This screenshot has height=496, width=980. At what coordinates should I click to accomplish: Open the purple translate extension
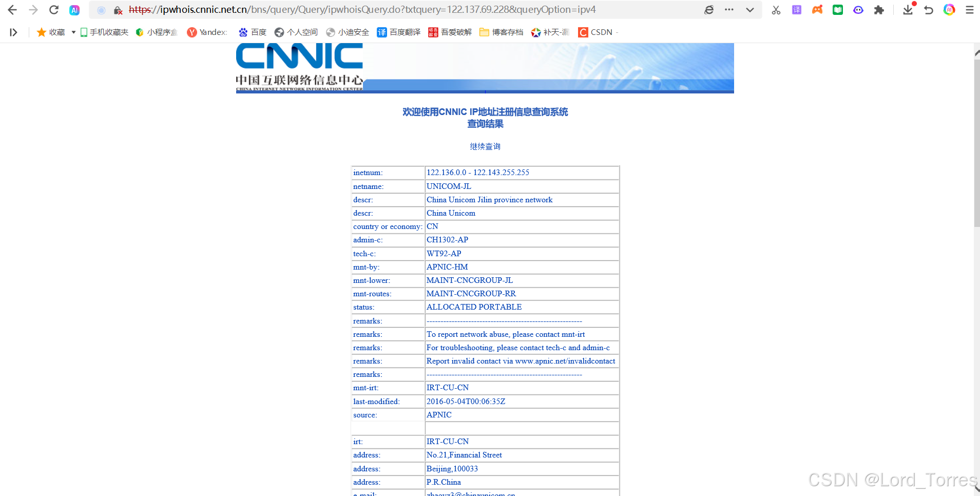(797, 10)
